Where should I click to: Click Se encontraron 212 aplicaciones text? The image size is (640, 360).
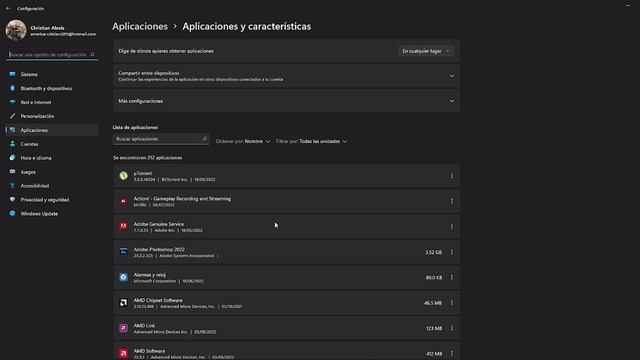pyautogui.click(x=147, y=158)
